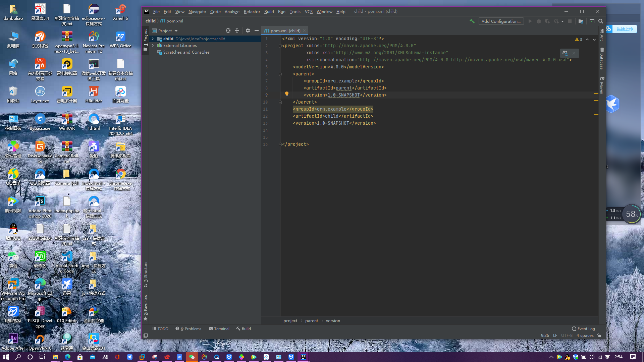644x362 pixels.
Task: Open the Favorites tool window tab
Action: click(x=146, y=308)
